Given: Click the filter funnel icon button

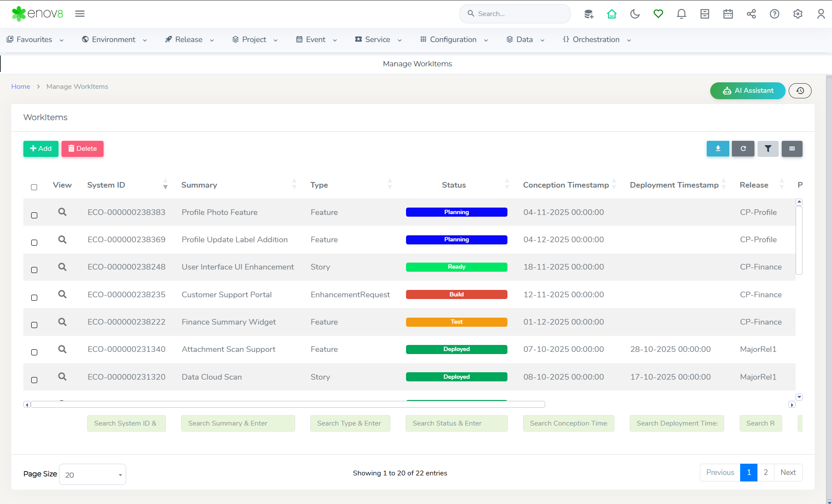Looking at the screenshot, I should (x=768, y=149).
